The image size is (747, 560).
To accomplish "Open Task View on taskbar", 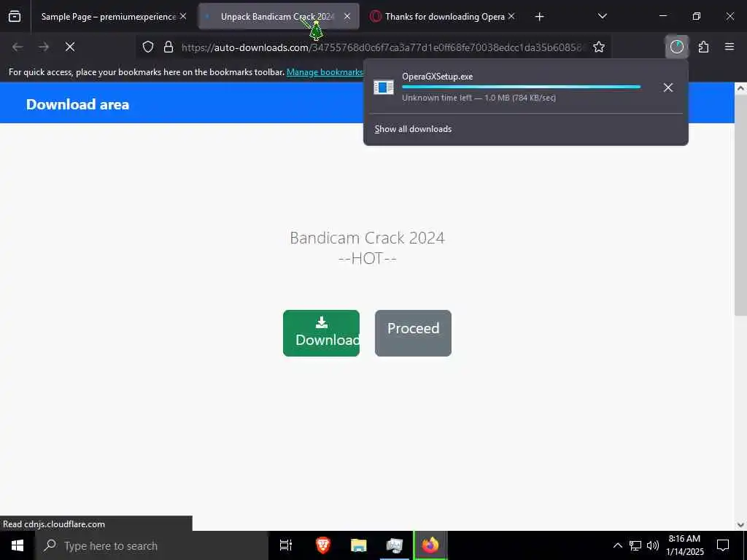I will coord(285,545).
